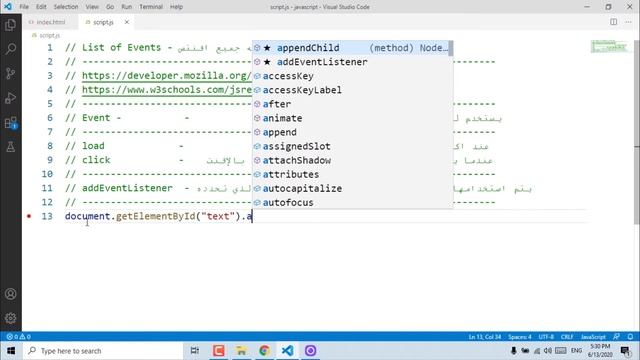Open the File menu
This screenshot has width=640, height=360.
pyautogui.click(x=24, y=7)
